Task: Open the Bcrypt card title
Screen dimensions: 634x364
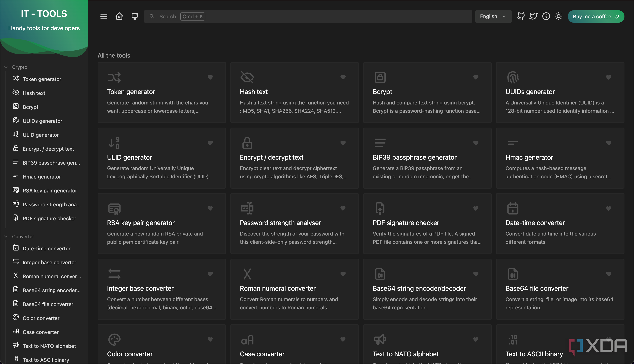Action: tap(382, 92)
